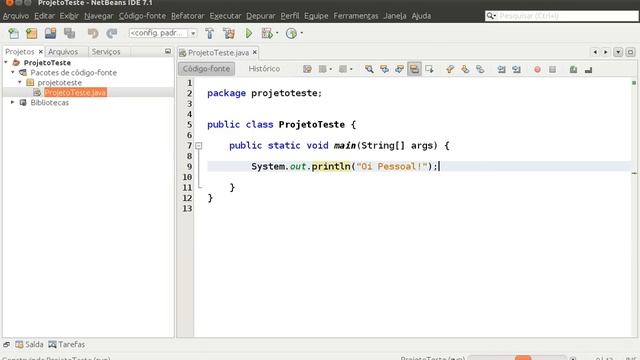
Task: Switch to the Histórico view
Action: (264, 69)
